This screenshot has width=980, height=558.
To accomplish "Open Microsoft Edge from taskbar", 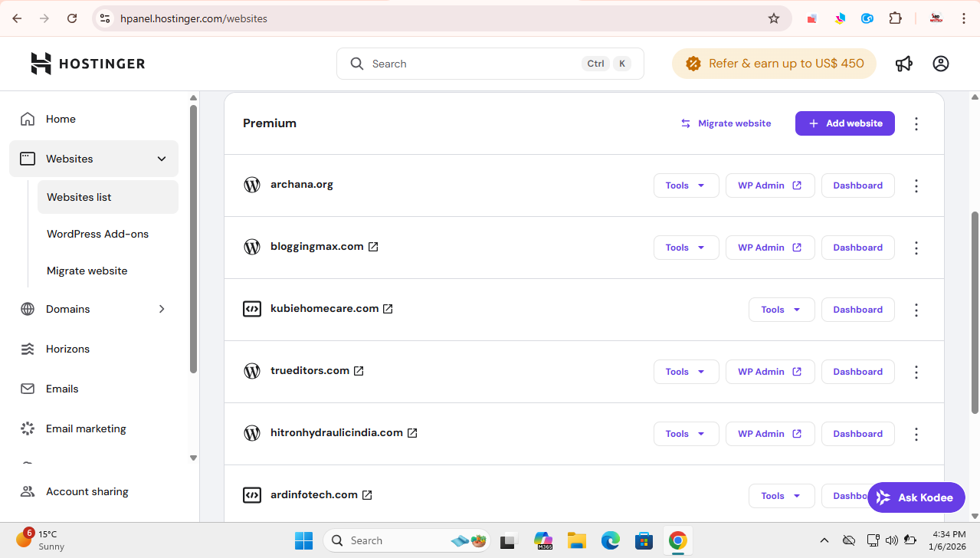I will (610, 540).
